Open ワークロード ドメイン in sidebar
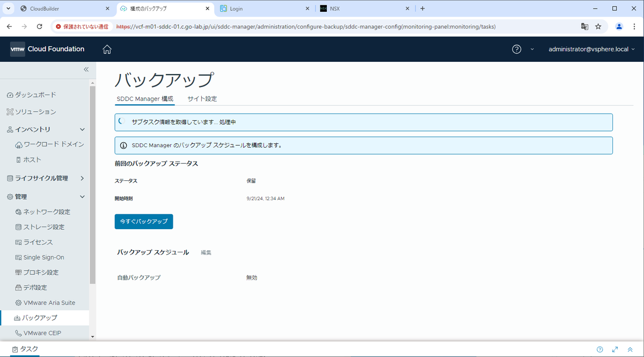 point(50,144)
